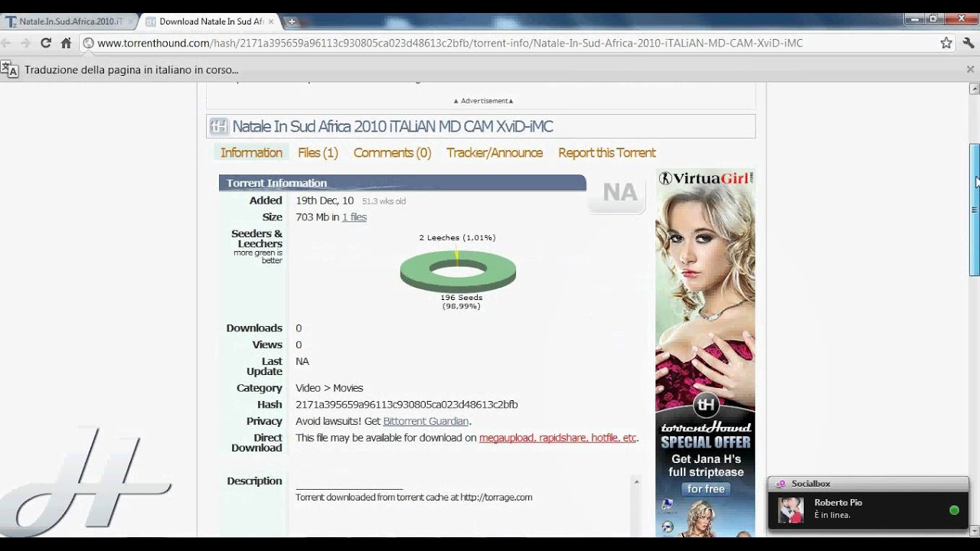Maximize the browser window
This screenshot has width=980, height=551.
click(933, 19)
